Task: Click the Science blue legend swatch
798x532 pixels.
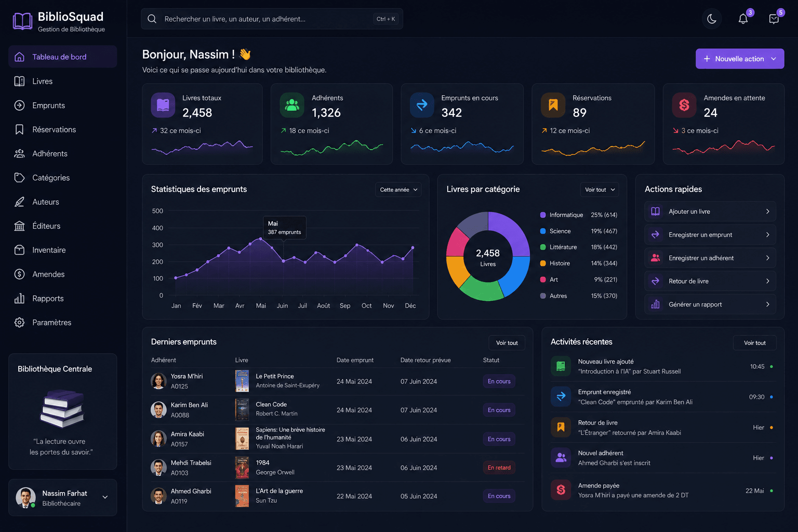Action: 543,231
